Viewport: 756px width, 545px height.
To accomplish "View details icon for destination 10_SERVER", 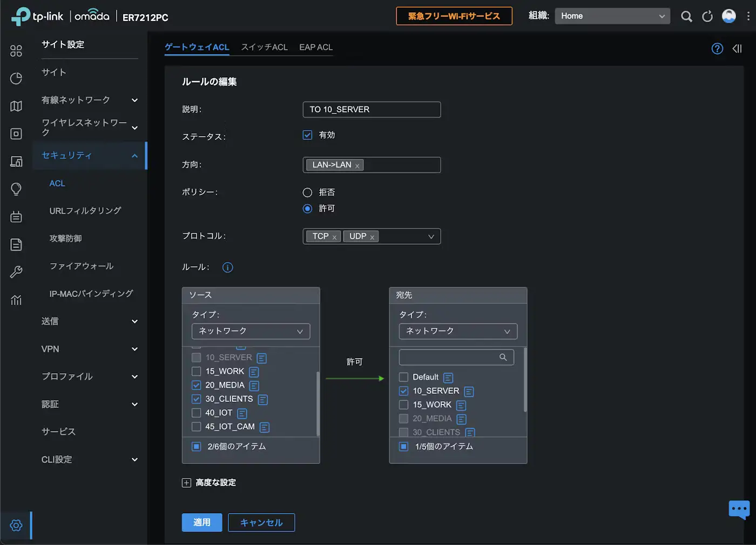I will pyautogui.click(x=469, y=392).
